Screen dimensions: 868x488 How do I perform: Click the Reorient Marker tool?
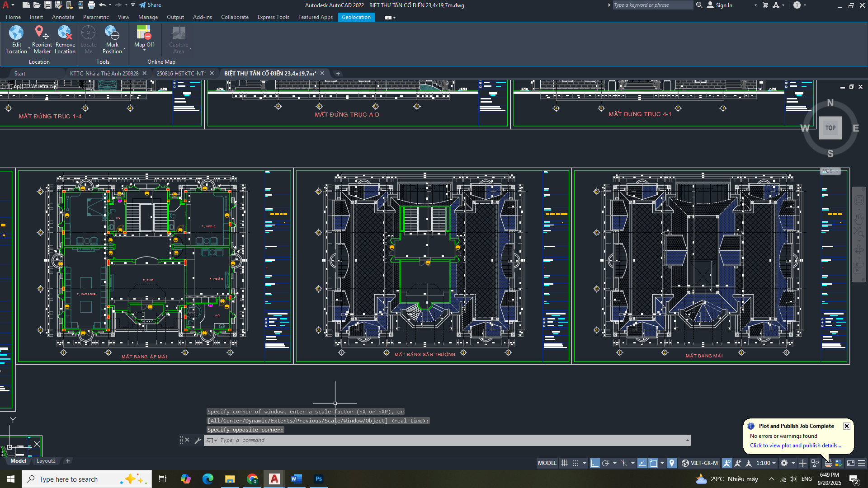tap(42, 33)
